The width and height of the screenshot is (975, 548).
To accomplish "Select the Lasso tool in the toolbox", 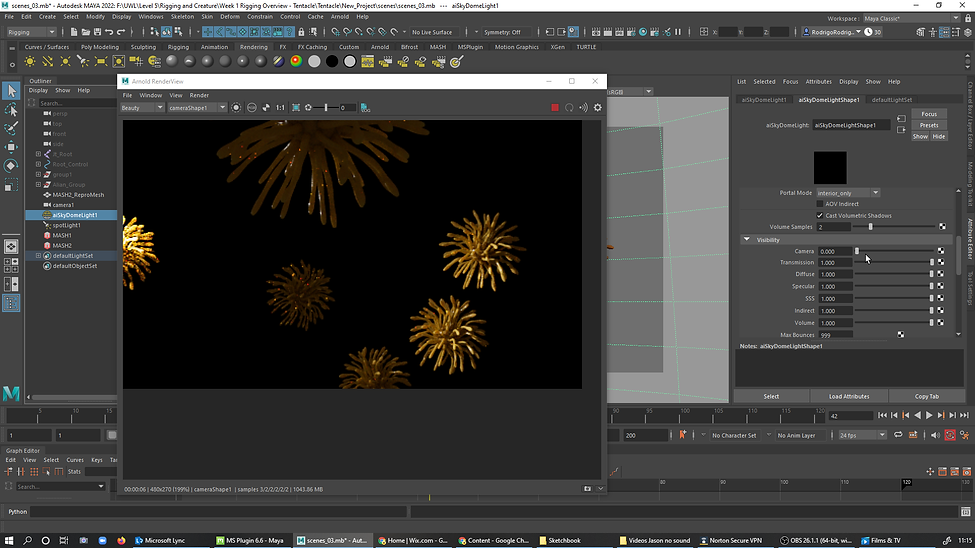I will (x=11, y=109).
